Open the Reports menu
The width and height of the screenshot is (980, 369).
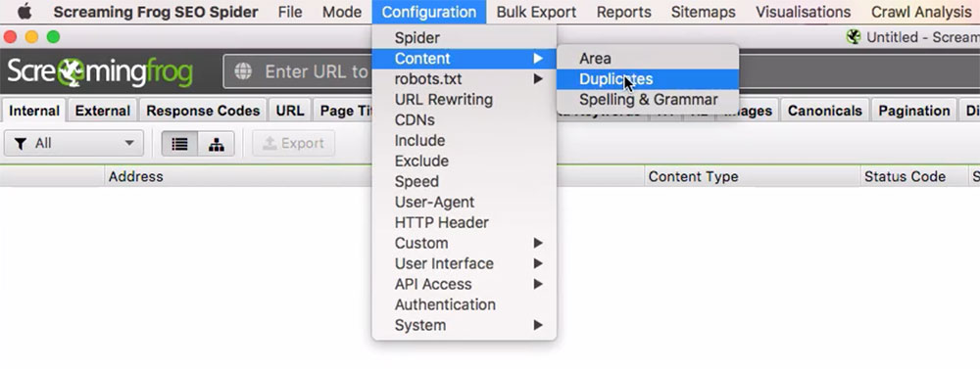tap(623, 12)
